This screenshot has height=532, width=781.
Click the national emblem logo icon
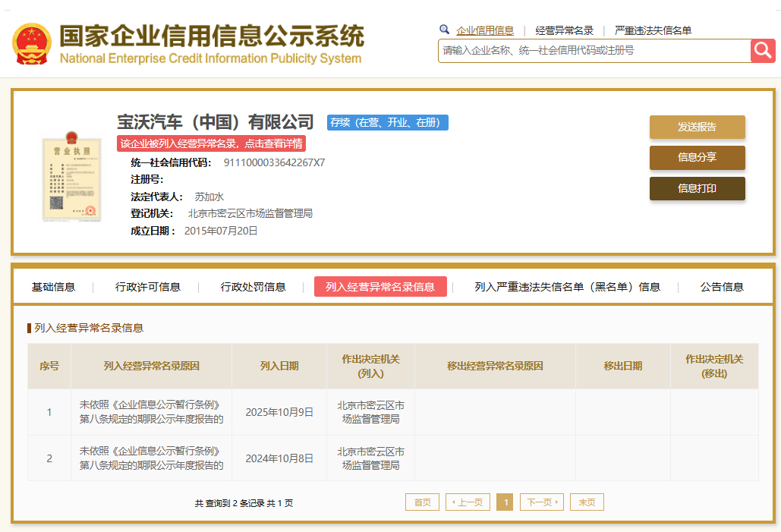tap(31, 44)
